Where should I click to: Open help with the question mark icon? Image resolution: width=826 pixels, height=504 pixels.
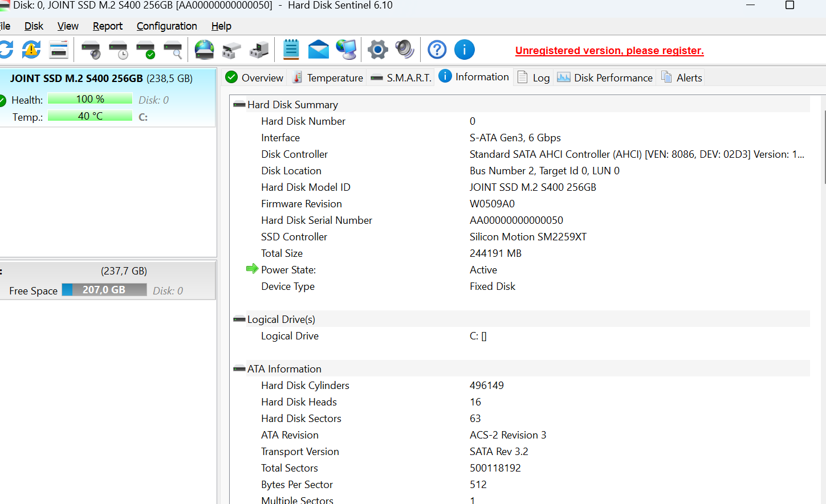coord(437,50)
